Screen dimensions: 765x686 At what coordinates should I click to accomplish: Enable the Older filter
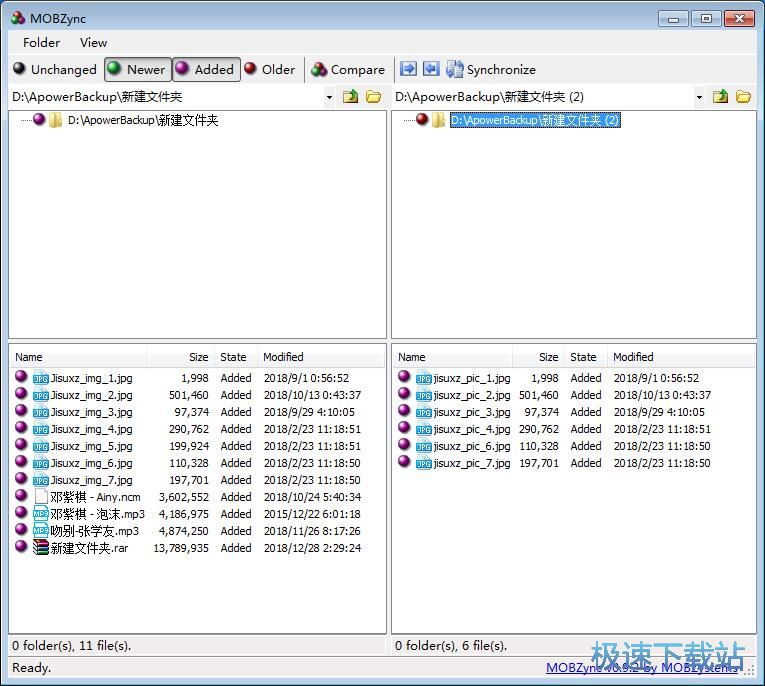[270, 69]
